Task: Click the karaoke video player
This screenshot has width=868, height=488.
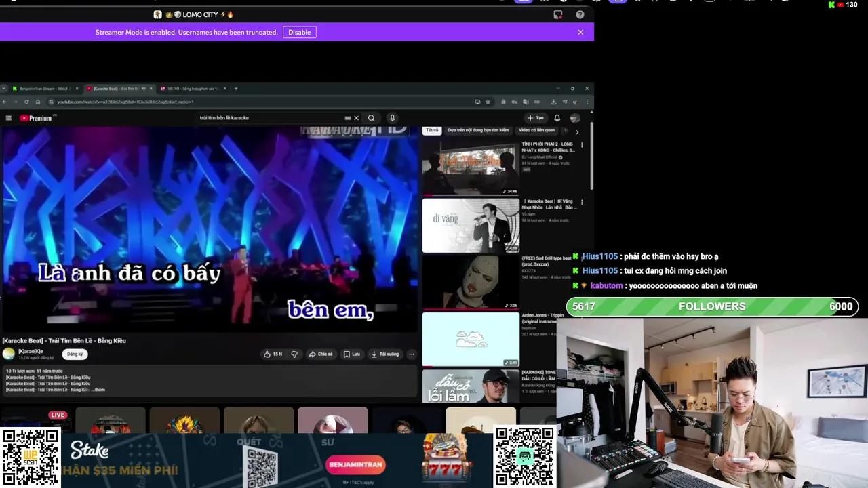Action: click(x=210, y=229)
